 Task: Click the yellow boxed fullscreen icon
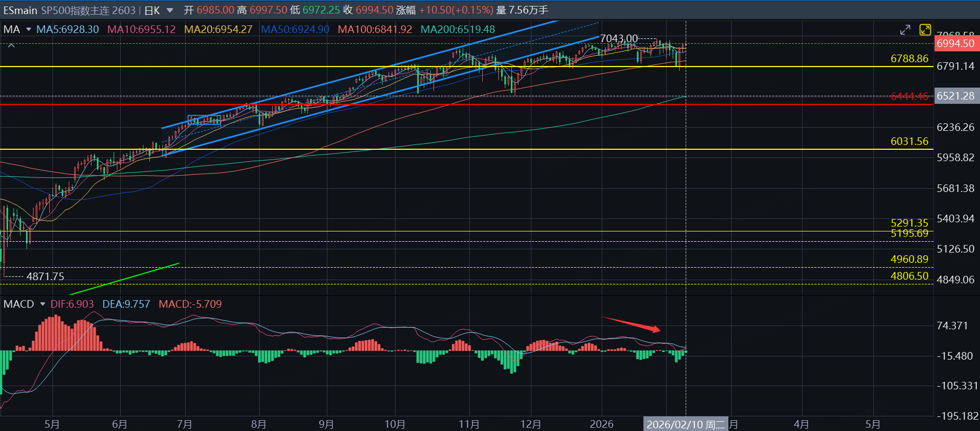point(925,30)
